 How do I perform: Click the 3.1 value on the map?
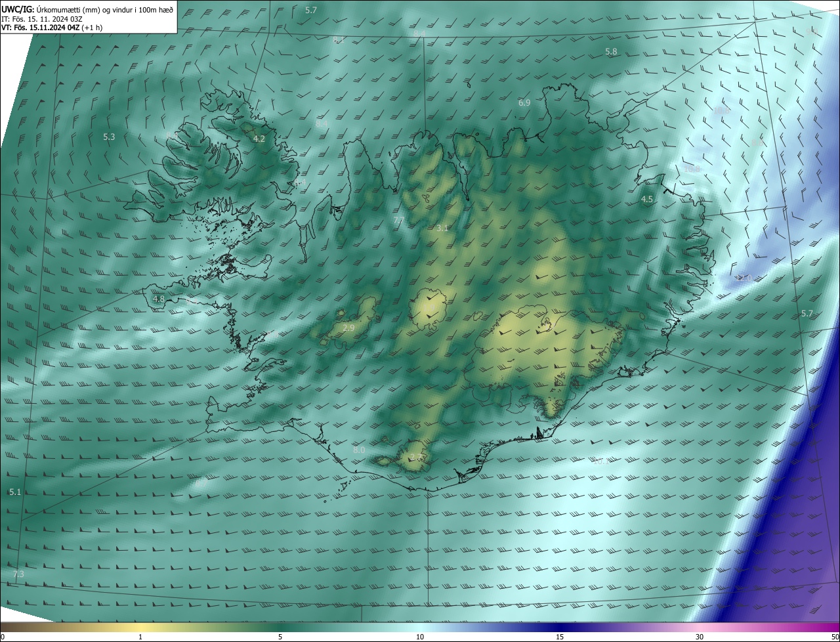tap(442, 228)
